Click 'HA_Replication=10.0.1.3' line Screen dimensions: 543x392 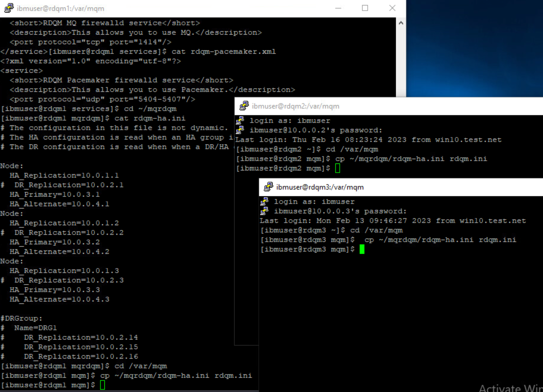[64, 271]
